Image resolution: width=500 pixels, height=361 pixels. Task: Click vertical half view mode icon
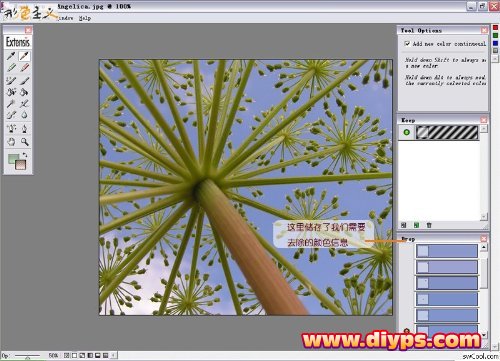[x=90, y=356]
